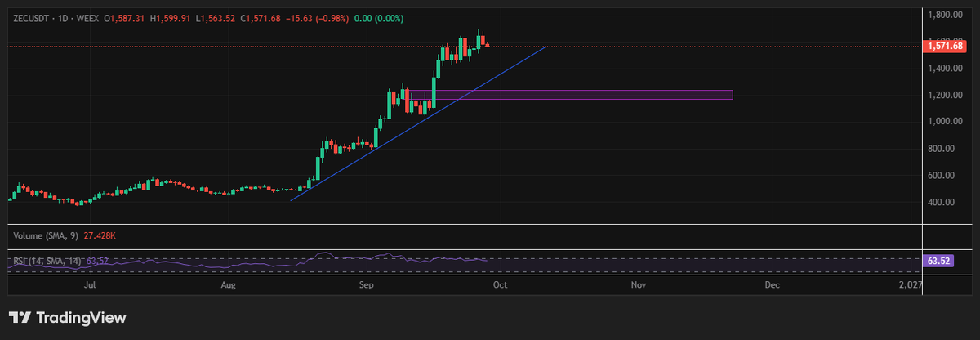Click the Oct label on time axis
Screen dimensions: 980x340
[500, 285]
